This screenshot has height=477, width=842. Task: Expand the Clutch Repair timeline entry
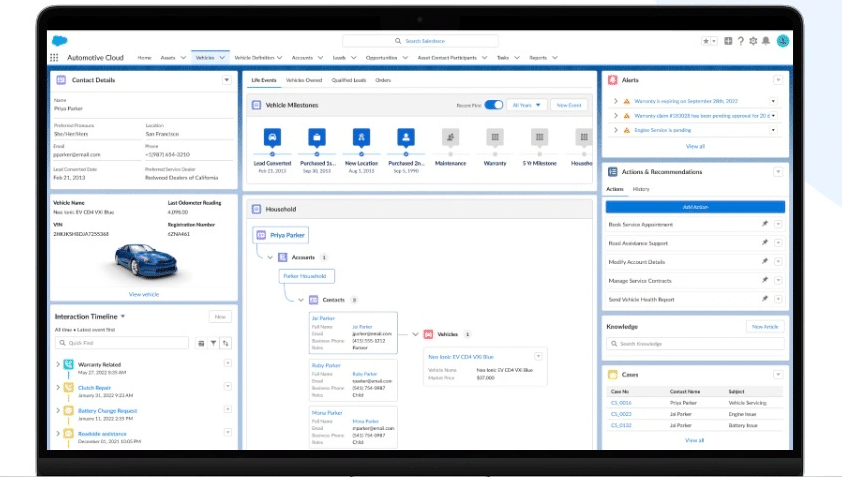(x=58, y=387)
